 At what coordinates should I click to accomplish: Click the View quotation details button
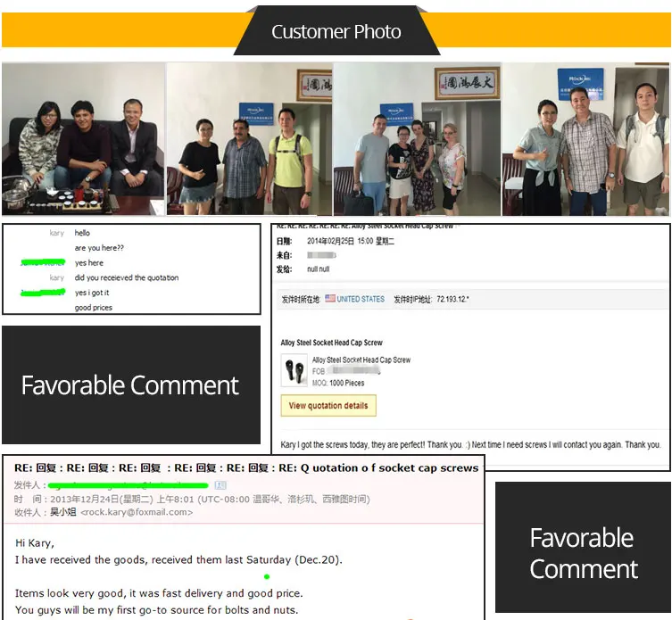[328, 406]
